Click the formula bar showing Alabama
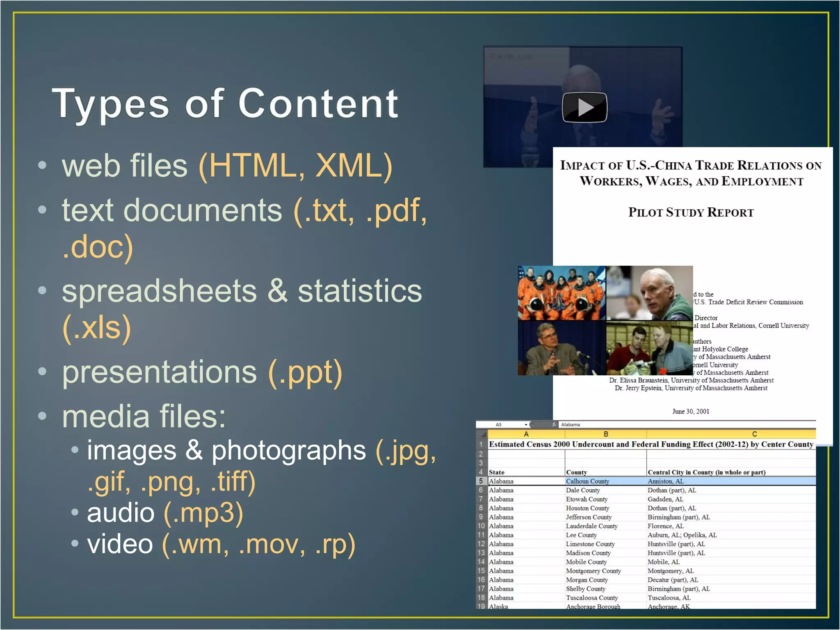 687,425
